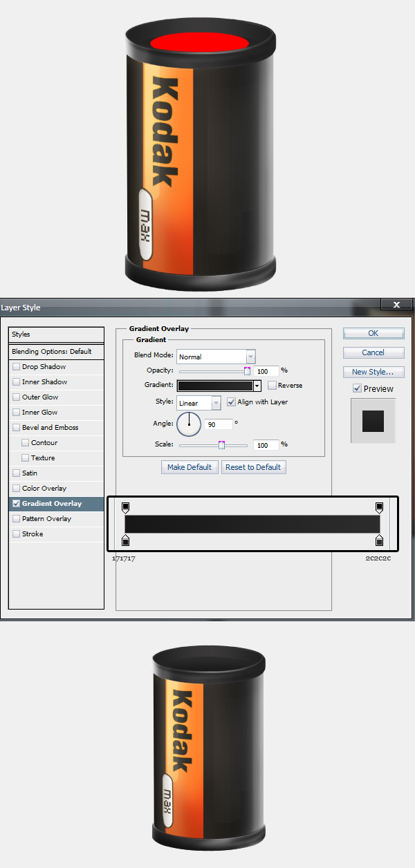Select the left color stop 171717
The width and height of the screenshot is (415, 868).
pyautogui.click(x=125, y=540)
